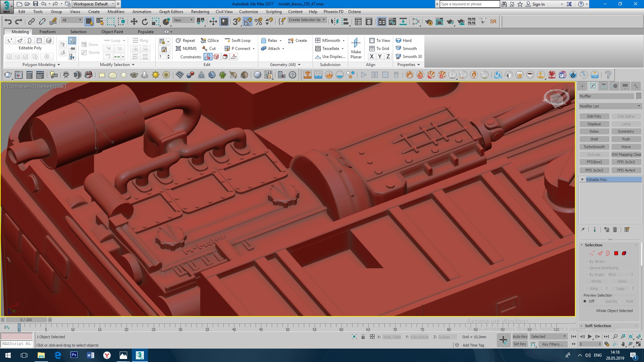
Task: Expand the Soft Selection rollout
Action: click(x=598, y=326)
